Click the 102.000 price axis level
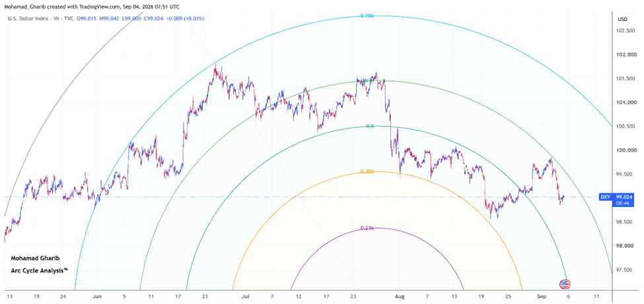 coord(625,55)
